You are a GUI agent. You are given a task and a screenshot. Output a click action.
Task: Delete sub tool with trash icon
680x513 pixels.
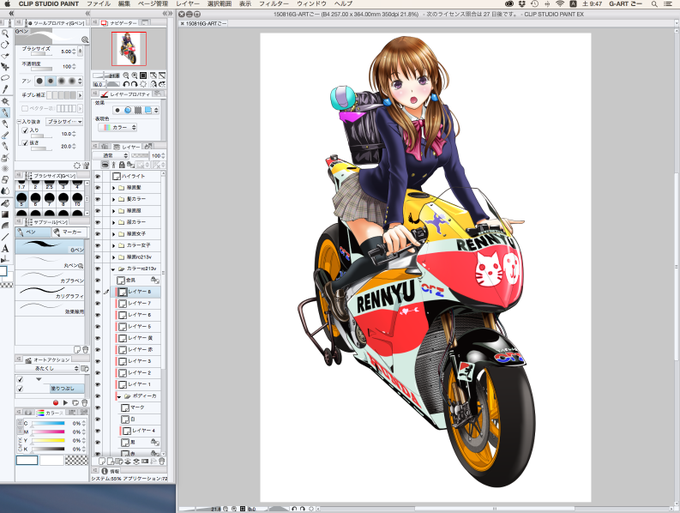tap(85, 349)
